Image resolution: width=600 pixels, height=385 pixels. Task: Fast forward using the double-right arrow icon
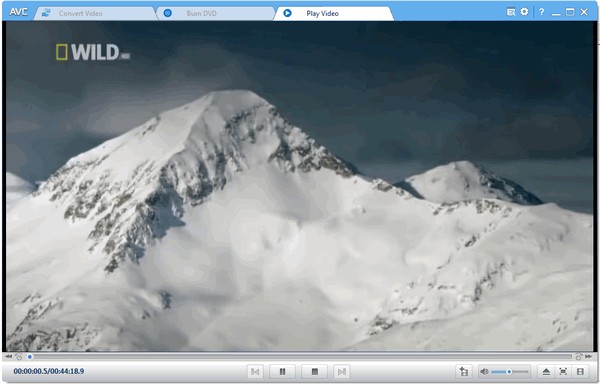[589, 357]
